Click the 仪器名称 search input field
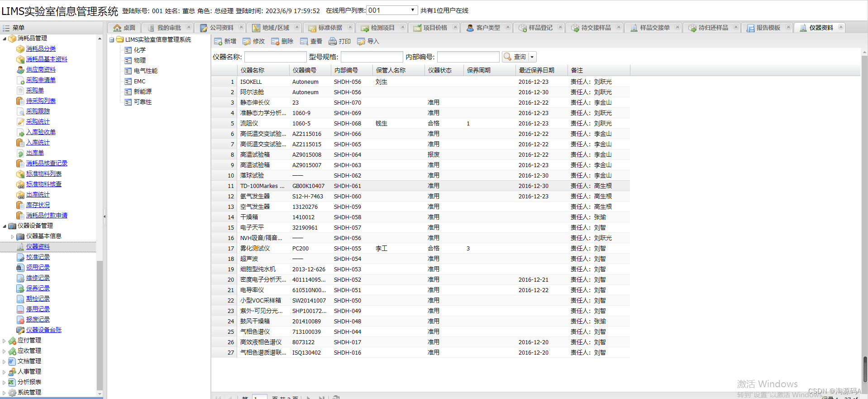Image resolution: width=868 pixels, height=399 pixels. tap(275, 57)
